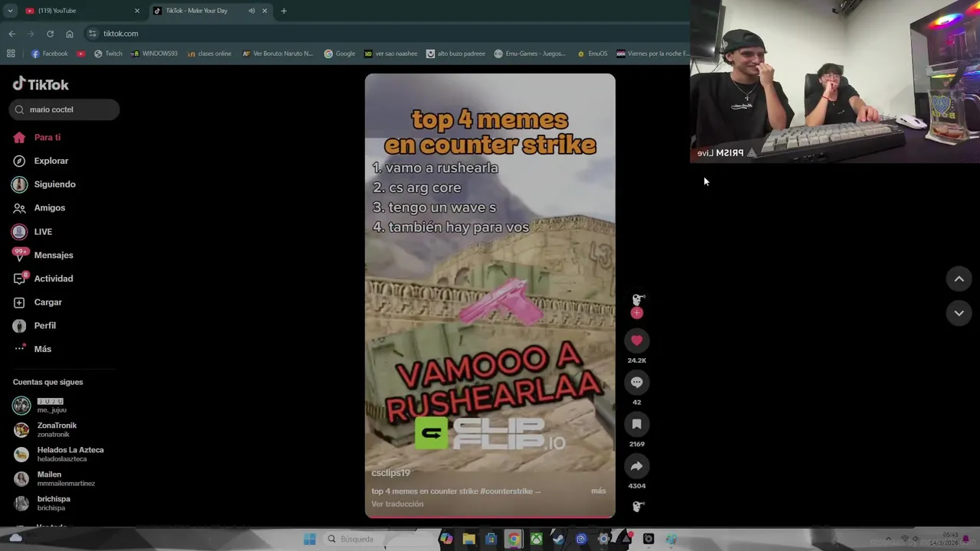Viewport: 980px width, 551px height.
Task: Open site info icon in address bar
Action: pyautogui.click(x=93, y=34)
